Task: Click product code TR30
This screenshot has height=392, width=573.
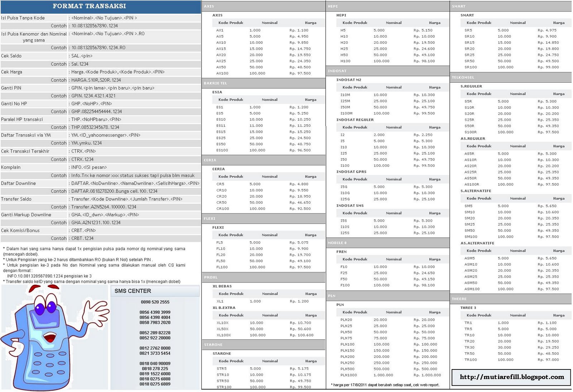Action: tap(469, 348)
